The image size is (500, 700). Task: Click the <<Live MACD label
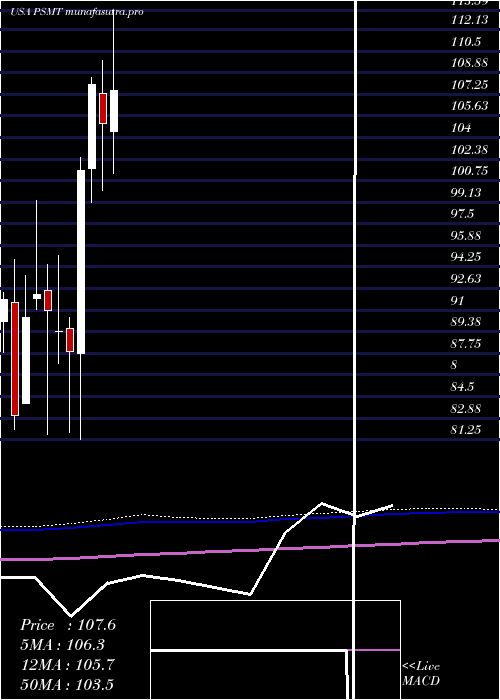pos(421,673)
